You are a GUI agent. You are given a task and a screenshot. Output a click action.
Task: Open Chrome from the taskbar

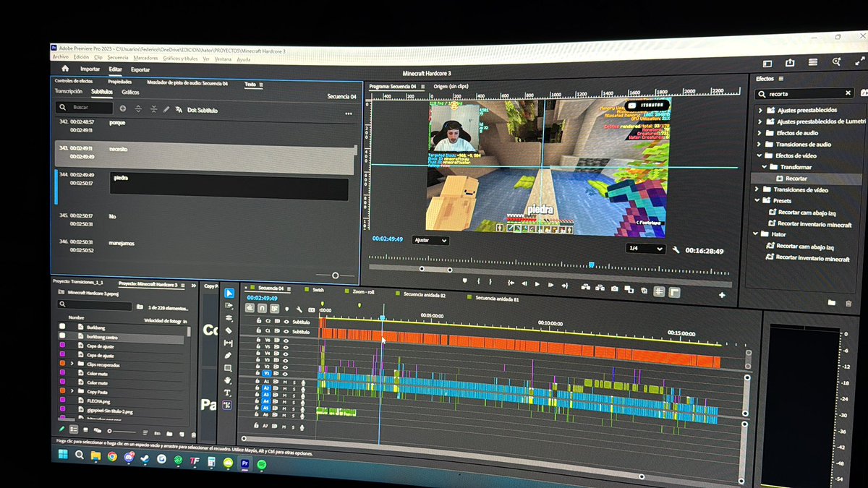112,456
